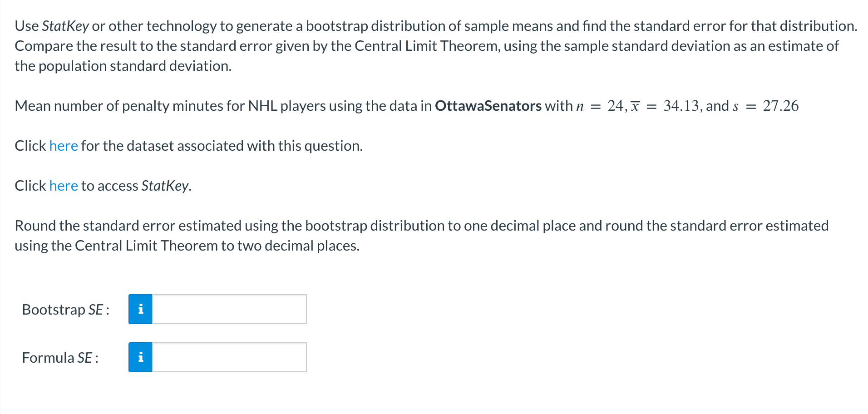Click the information icon on the second answer row

(141, 357)
